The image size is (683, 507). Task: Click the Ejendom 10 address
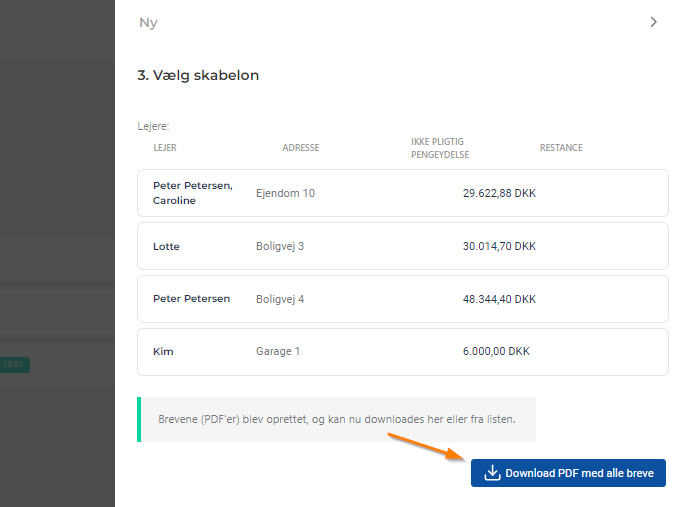coord(285,193)
